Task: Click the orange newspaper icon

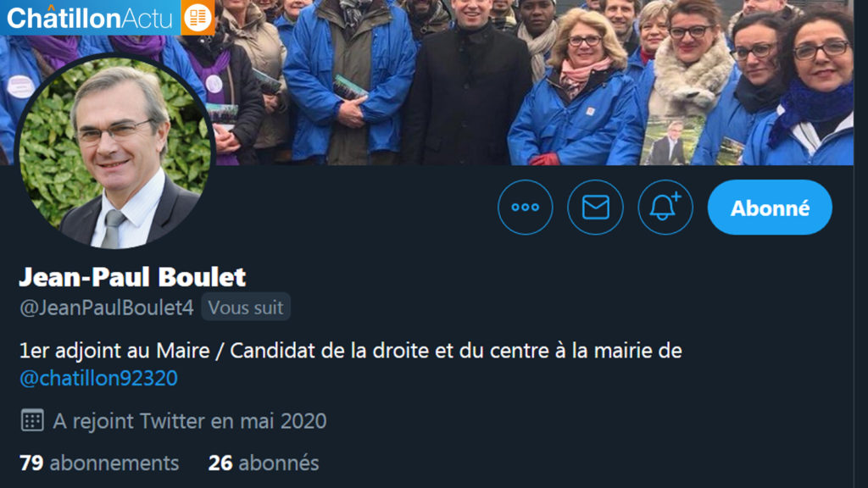Action: [198, 17]
